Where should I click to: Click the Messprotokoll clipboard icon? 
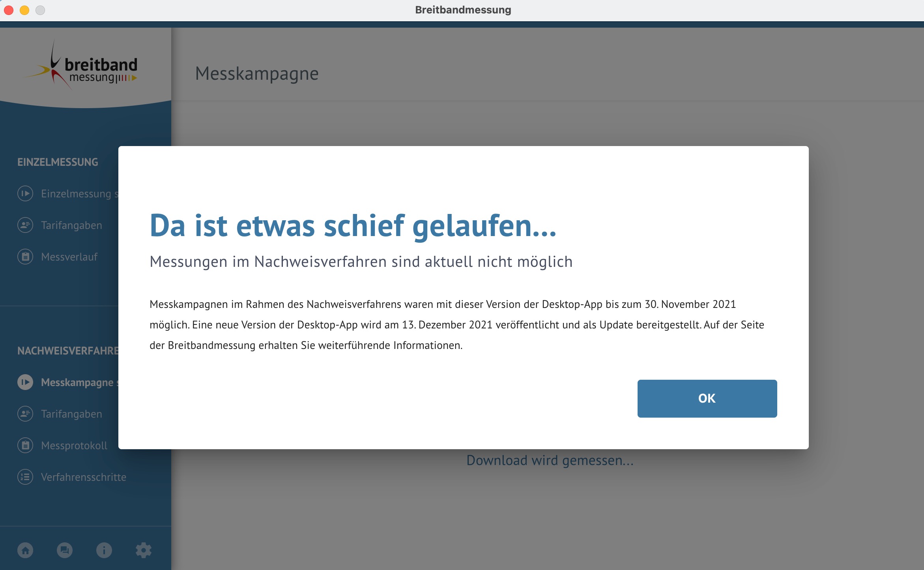click(x=25, y=445)
